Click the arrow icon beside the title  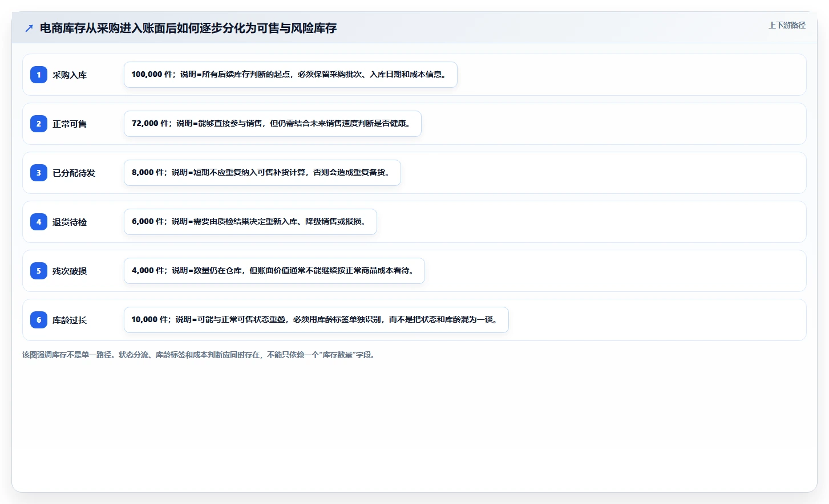tap(29, 28)
